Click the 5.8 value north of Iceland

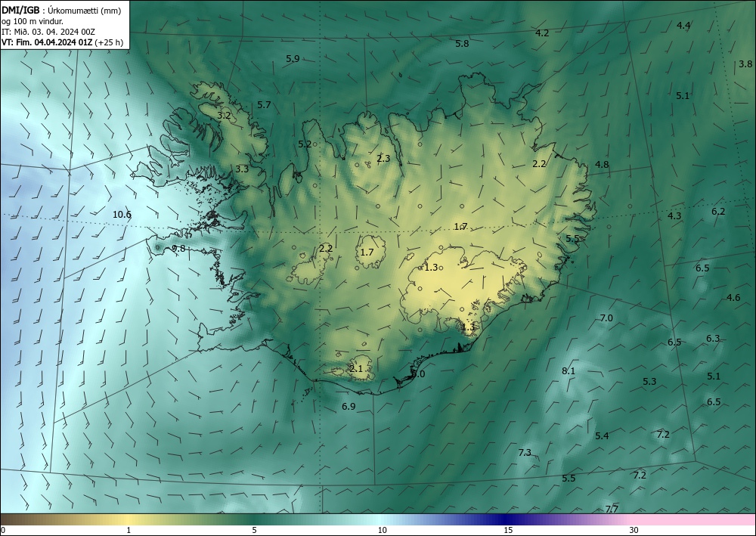(462, 43)
